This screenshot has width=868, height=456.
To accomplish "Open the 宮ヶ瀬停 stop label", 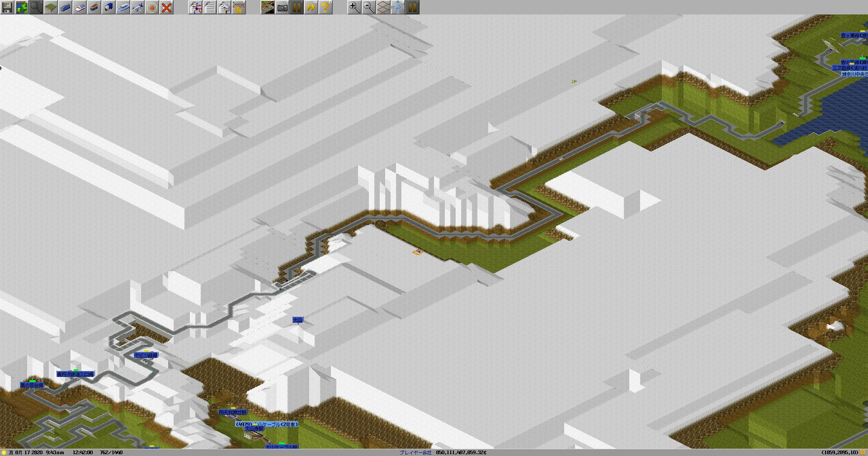I will coord(854,35).
